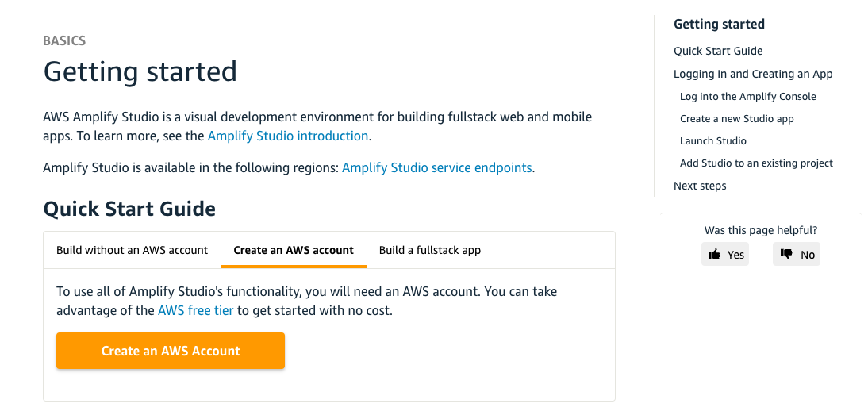
Task: Click the Getting started page title
Action: [140, 71]
